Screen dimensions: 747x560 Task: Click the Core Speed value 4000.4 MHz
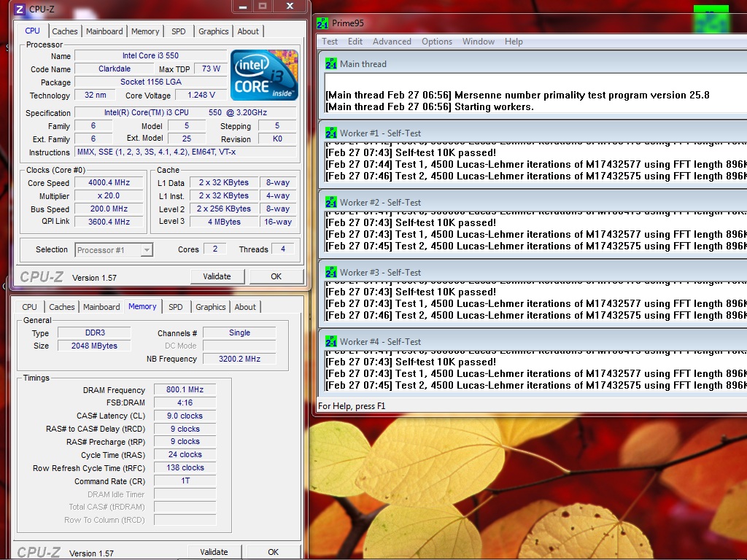click(x=109, y=182)
